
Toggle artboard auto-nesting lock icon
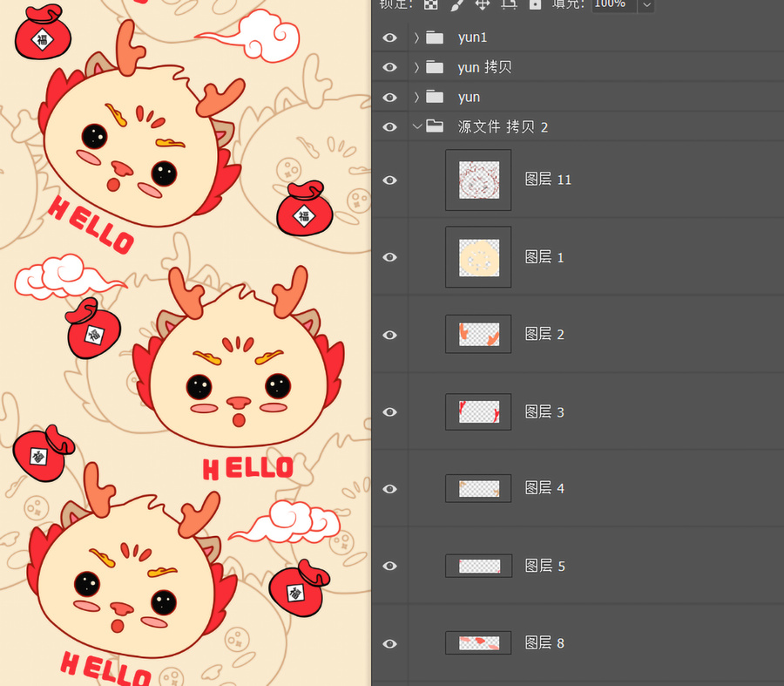point(509,4)
